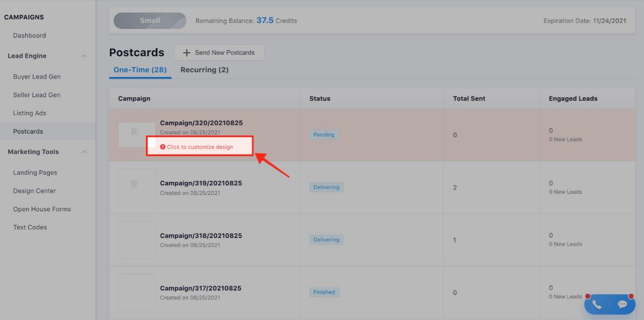
Task: Collapse the Lead Engine section
Action: click(84, 56)
